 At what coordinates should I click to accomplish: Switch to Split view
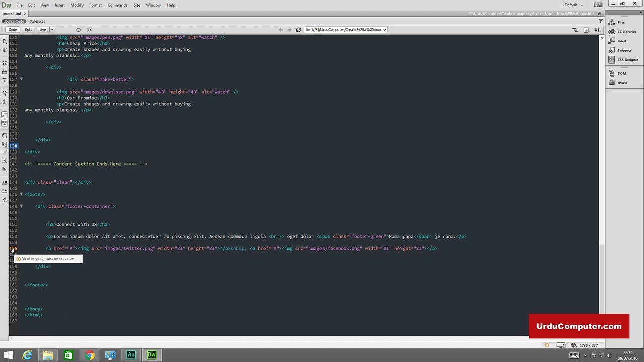pyautogui.click(x=28, y=30)
